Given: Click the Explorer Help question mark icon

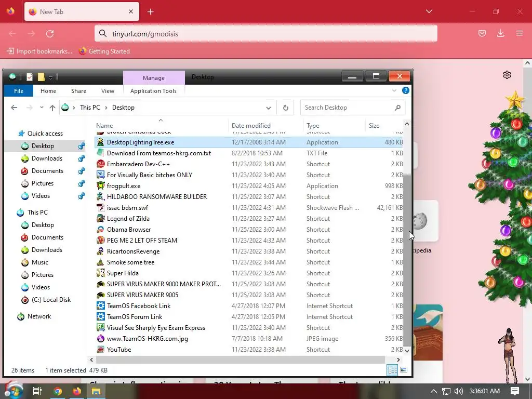Looking at the screenshot, I should (x=405, y=90).
